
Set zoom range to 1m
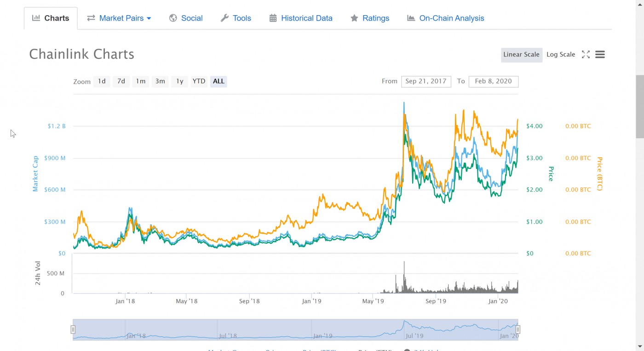140,81
